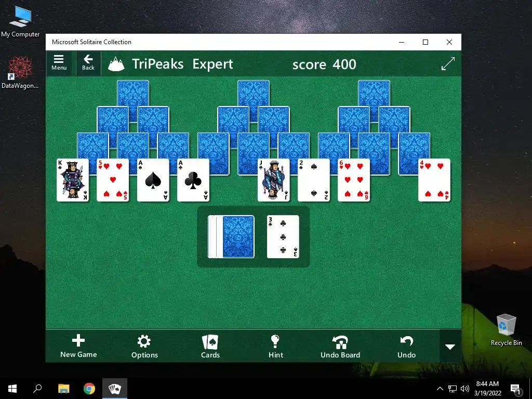This screenshot has width=532, height=399.
Task: Click the face-down top card of the left peak
Action: point(133,94)
